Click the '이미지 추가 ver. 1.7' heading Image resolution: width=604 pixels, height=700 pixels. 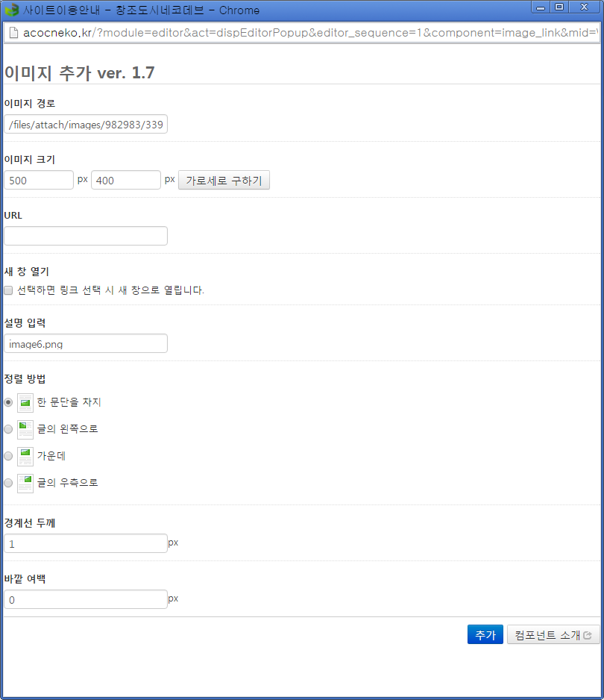pos(79,73)
